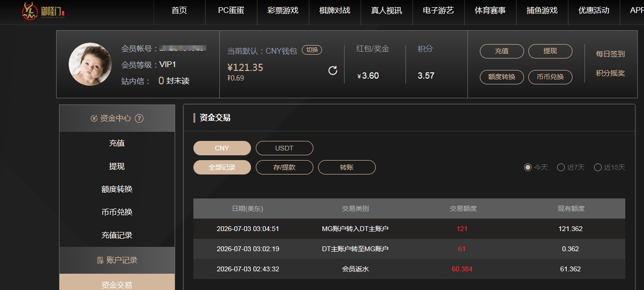Click the 日期(美东) column header
This screenshot has height=290, width=644.
(248, 209)
